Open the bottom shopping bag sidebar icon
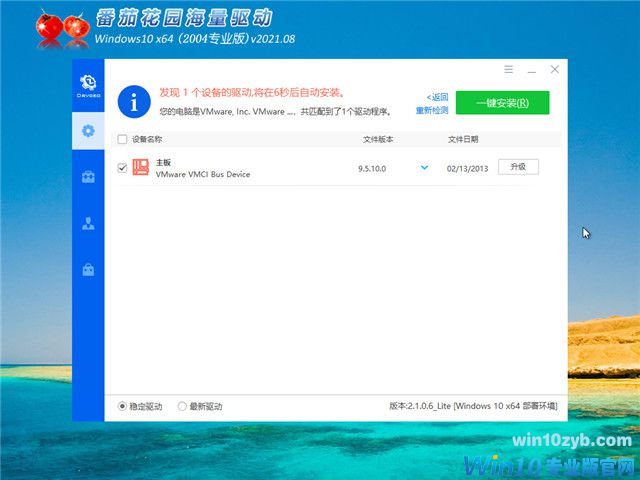 point(88,269)
